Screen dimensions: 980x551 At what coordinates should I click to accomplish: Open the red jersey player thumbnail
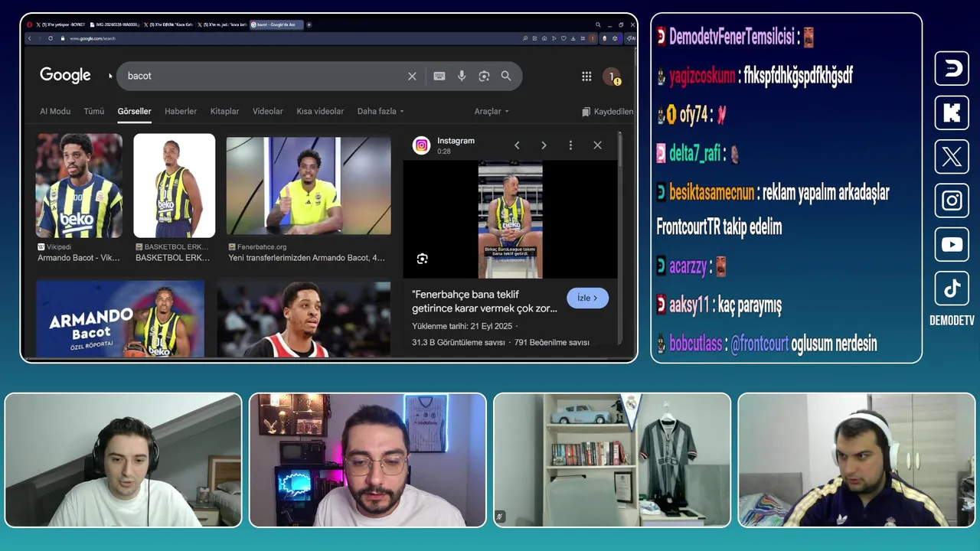point(303,319)
